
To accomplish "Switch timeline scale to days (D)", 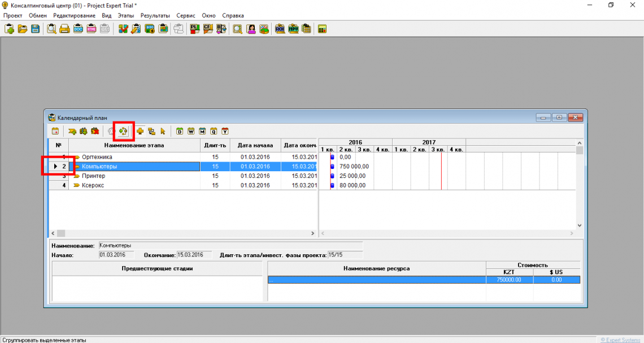I will 180,131.
